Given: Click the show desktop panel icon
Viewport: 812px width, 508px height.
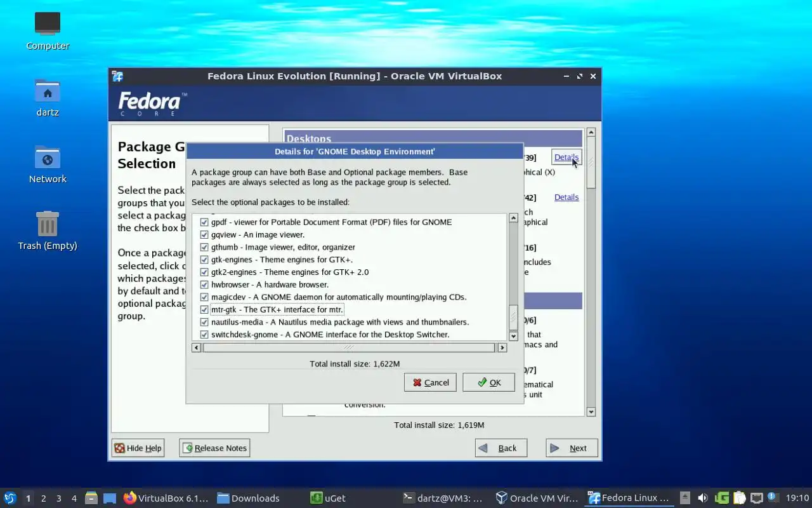Looking at the screenshot, I should pyautogui.click(x=110, y=498).
